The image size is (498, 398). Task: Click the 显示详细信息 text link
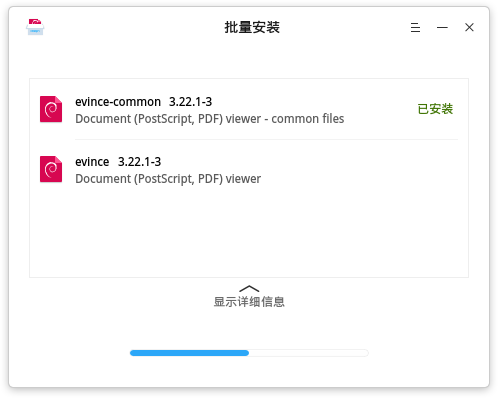pos(249,302)
